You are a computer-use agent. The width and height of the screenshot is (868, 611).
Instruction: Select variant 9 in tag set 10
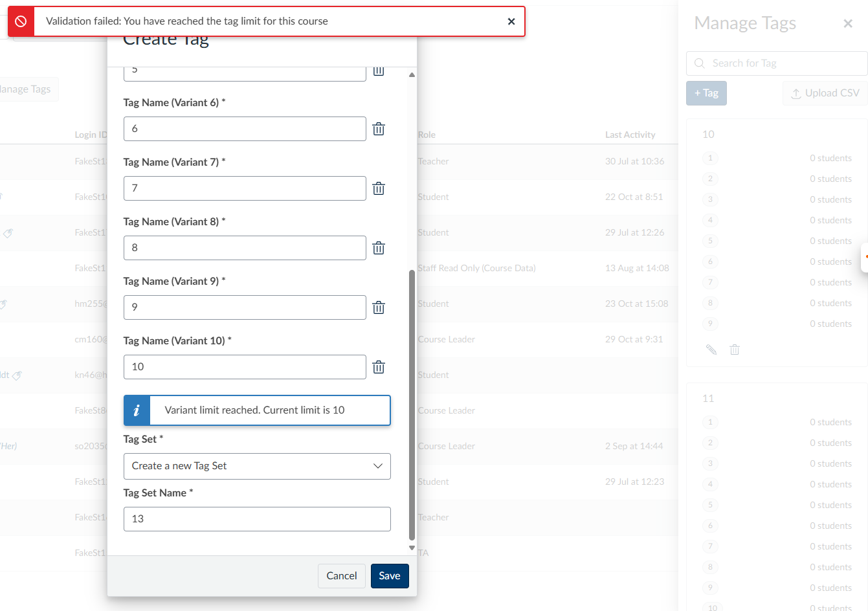710,324
